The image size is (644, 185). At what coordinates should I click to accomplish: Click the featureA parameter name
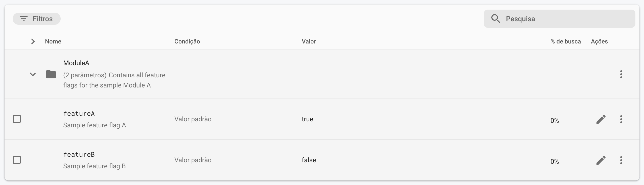point(79,113)
